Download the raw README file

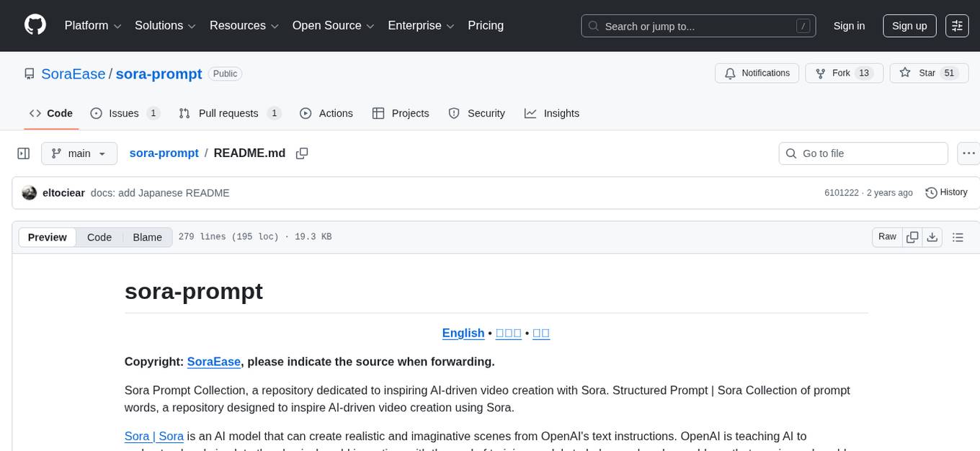point(932,236)
